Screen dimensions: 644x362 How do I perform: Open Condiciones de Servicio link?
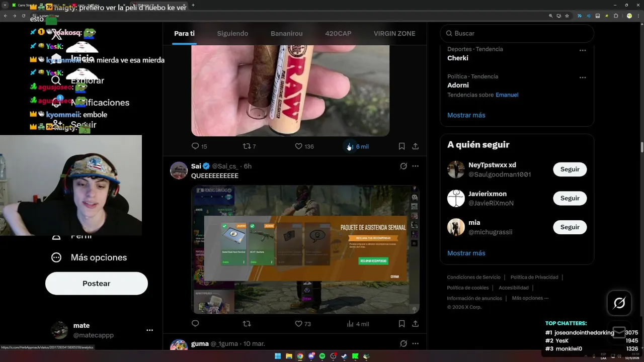474,277
